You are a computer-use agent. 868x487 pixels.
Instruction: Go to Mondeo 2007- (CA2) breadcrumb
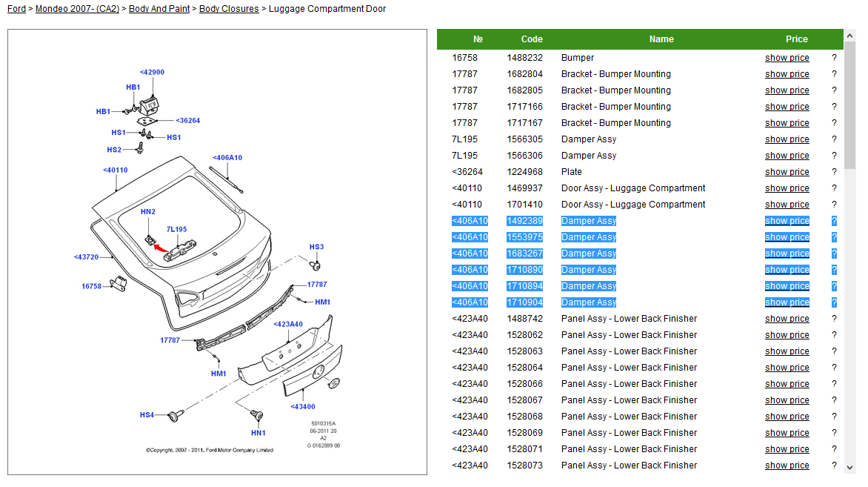click(x=77, y=9)
